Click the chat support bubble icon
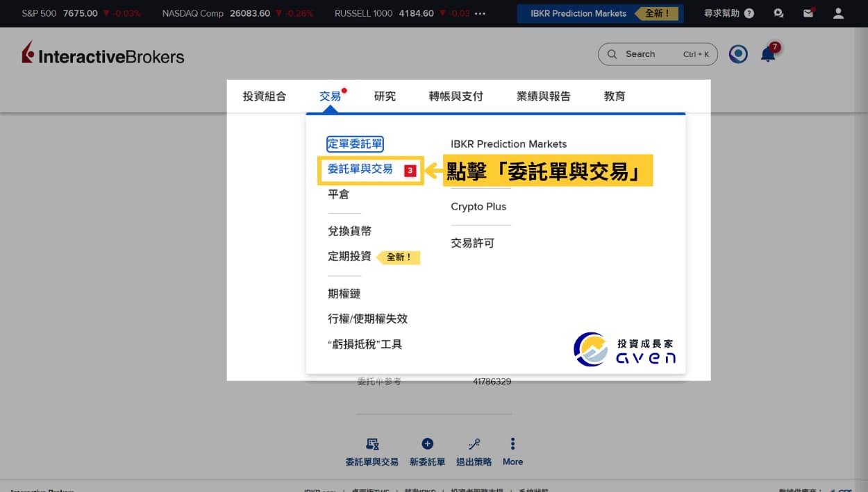Screen dimensions: 868x492 778,13
